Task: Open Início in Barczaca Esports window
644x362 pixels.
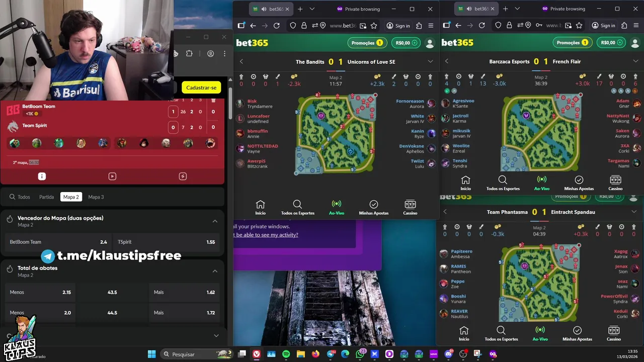Action: click(x=465, y=183)
